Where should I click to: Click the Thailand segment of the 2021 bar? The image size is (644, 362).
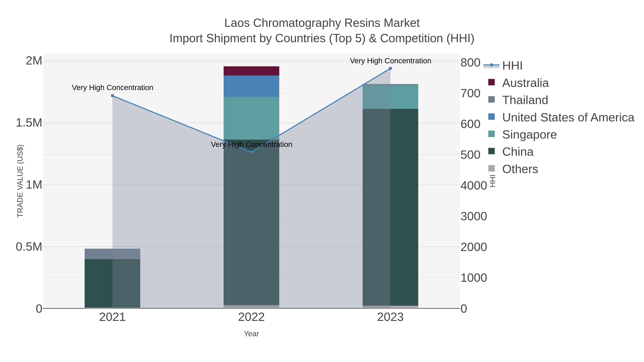pyautogui.click(x=113, y=254)
